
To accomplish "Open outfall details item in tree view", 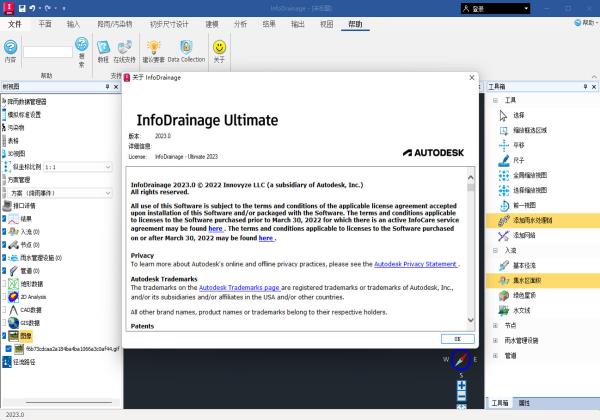I will point(24,206).
